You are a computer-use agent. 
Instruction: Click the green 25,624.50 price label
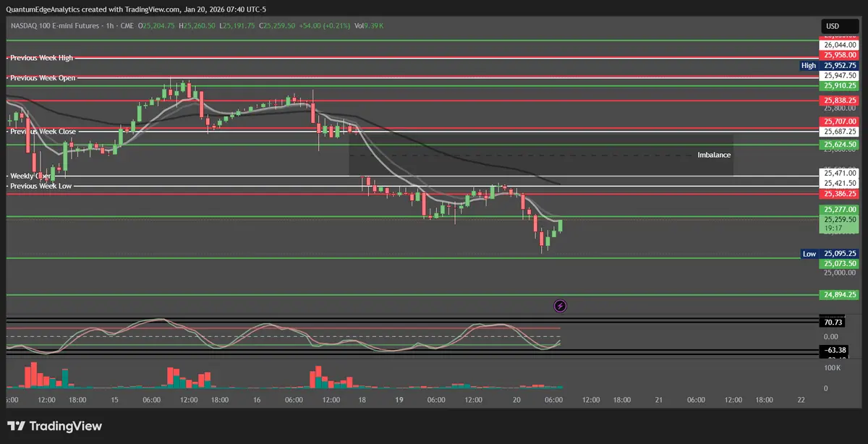pos(839,145)
